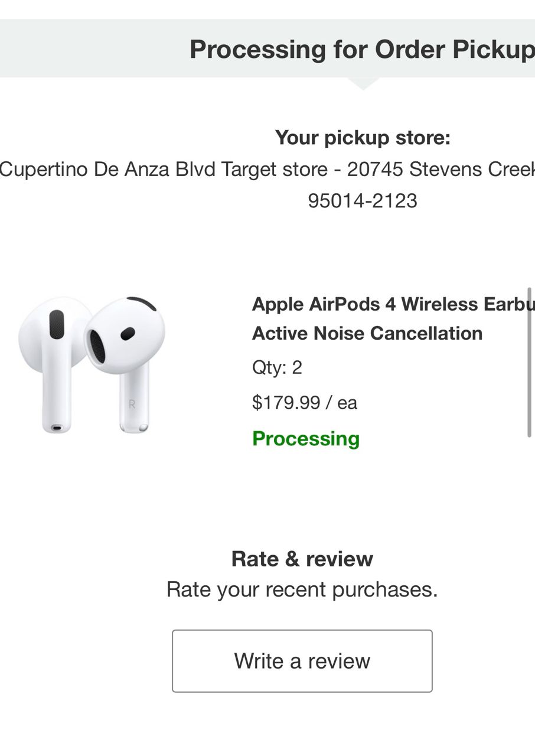Viewport: 535px width, 756px height.
Task: Click the Rate your recent purchases text
Action: coord(302,589)
